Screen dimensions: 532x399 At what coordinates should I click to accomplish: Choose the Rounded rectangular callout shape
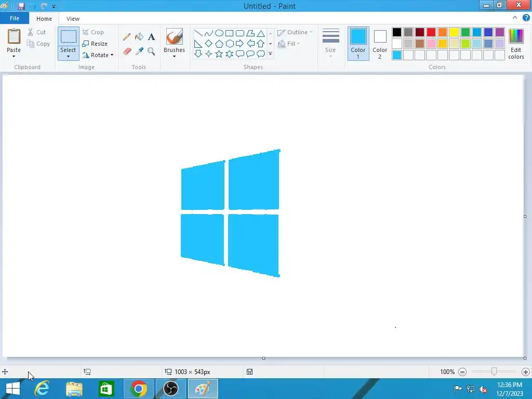tap(240, 54)
